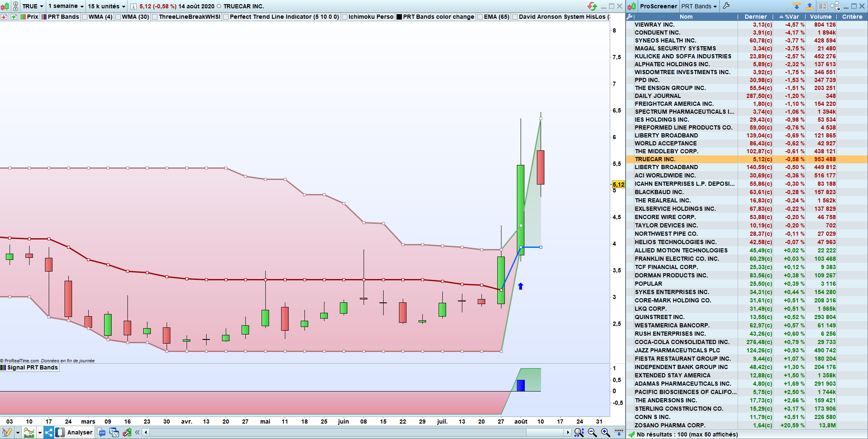The width and height of the screenshot is (868, 439).
Task: Zoom in the chart with plus magnifier
Action: [x=606, y=432]
